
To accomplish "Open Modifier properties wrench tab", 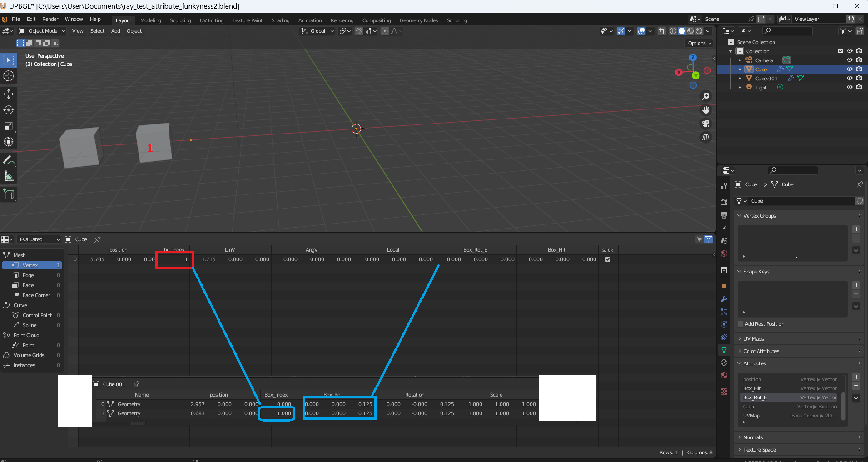I will coord(724,299).
